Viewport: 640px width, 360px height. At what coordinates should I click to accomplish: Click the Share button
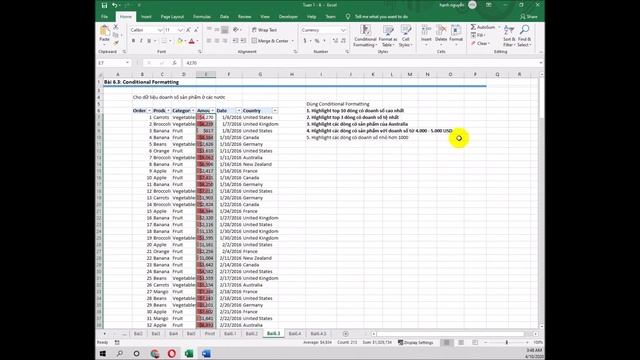(529, 17)
